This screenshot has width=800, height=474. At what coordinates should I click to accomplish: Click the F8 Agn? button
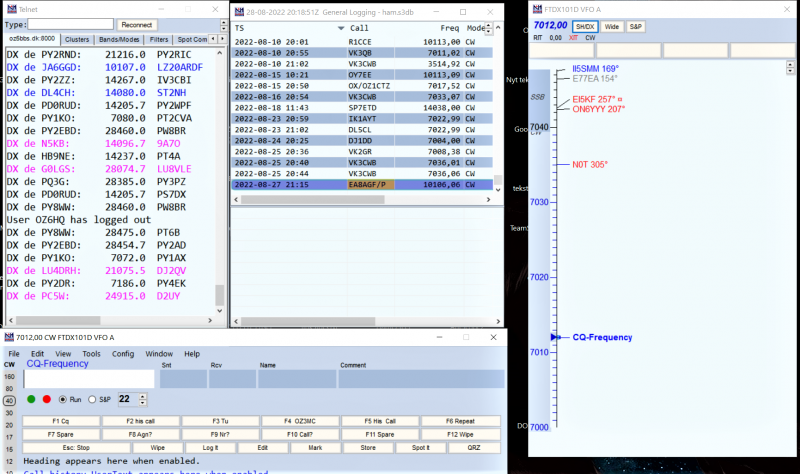pyautogui.click(x=141, y=434)
